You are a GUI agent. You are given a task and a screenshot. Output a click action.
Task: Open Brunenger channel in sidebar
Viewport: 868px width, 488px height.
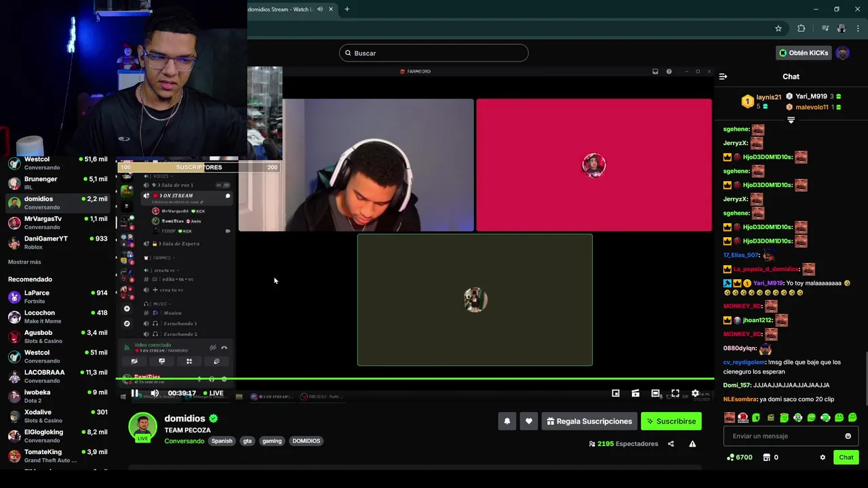[x=58, y=183]
